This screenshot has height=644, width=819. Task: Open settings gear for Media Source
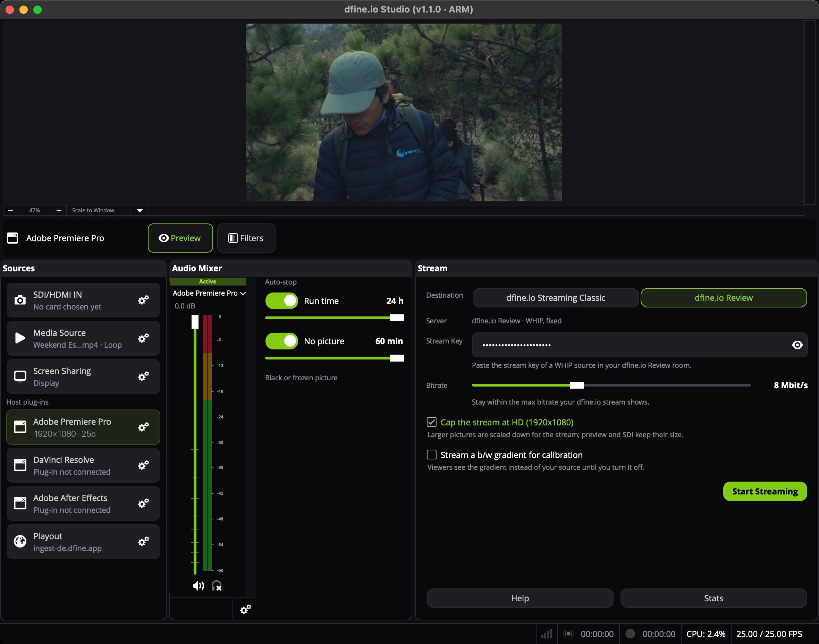point(144,338)
